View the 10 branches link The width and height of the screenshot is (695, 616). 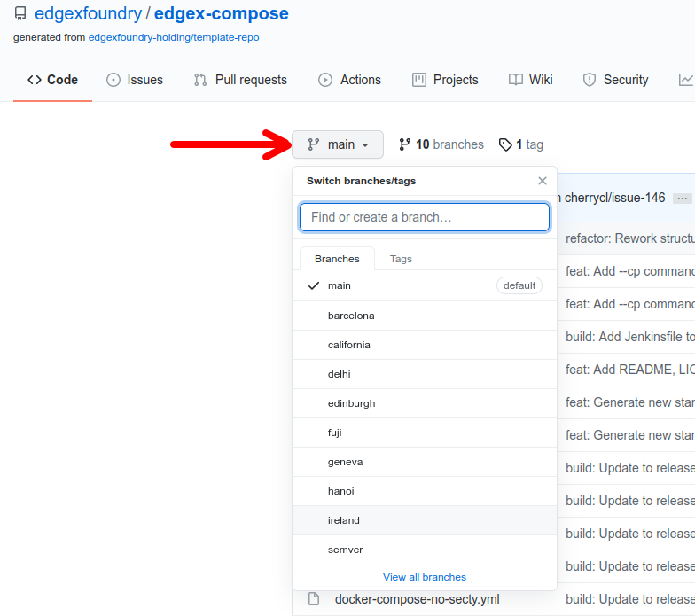tap(441, 144)
